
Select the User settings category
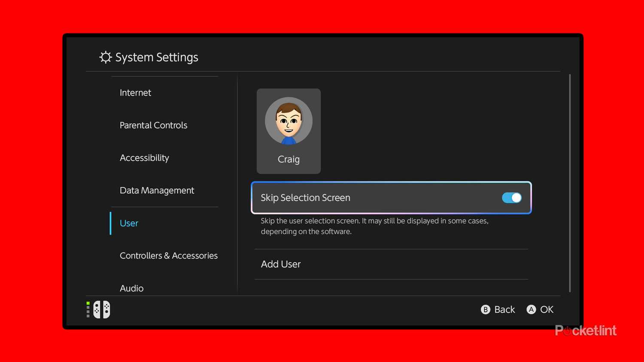tap(129, 223)
